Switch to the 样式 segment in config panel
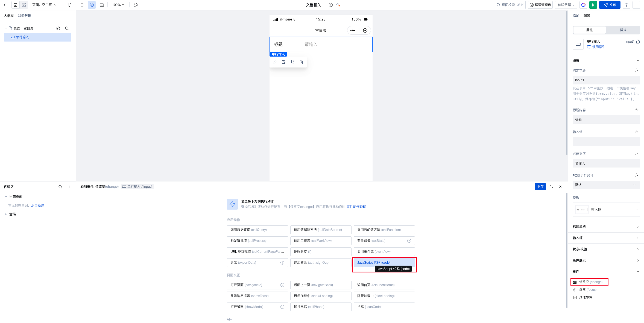 click(623, 30)
